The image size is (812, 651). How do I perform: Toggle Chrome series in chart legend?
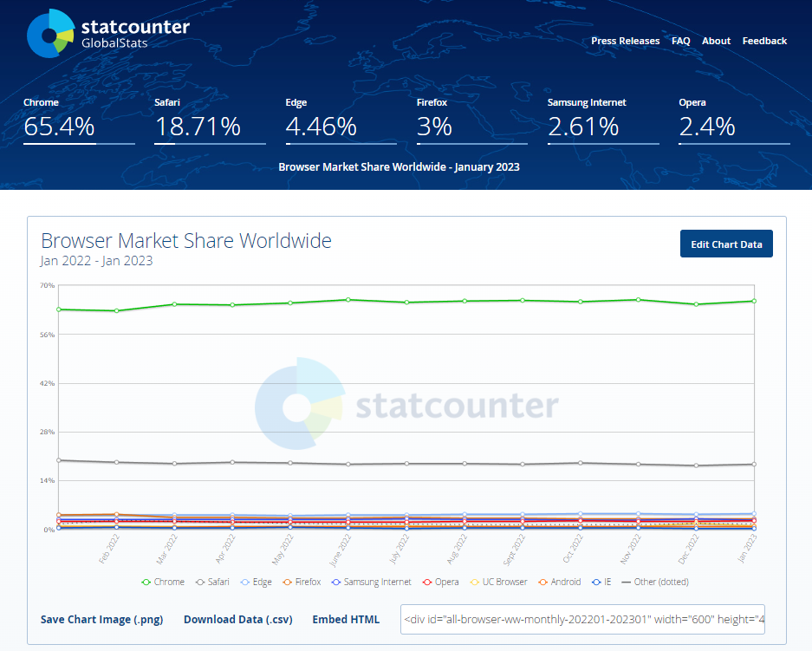pos(163,583)
